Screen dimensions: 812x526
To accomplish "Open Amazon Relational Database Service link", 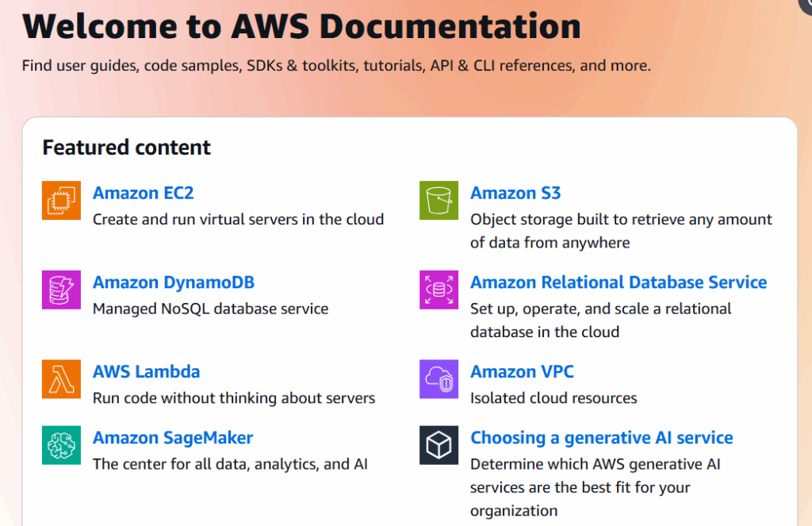I will (x=619, y=282).
